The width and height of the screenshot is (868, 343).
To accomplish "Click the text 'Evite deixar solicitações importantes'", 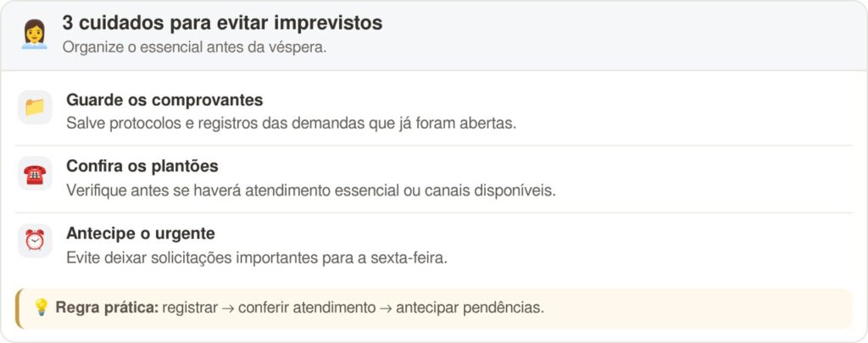I will (x=193, y=258).
